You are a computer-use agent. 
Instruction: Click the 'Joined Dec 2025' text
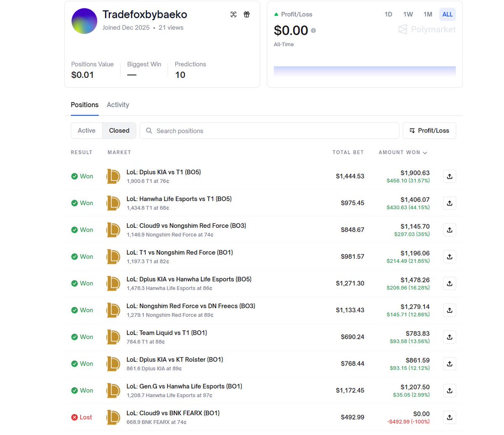126,28
